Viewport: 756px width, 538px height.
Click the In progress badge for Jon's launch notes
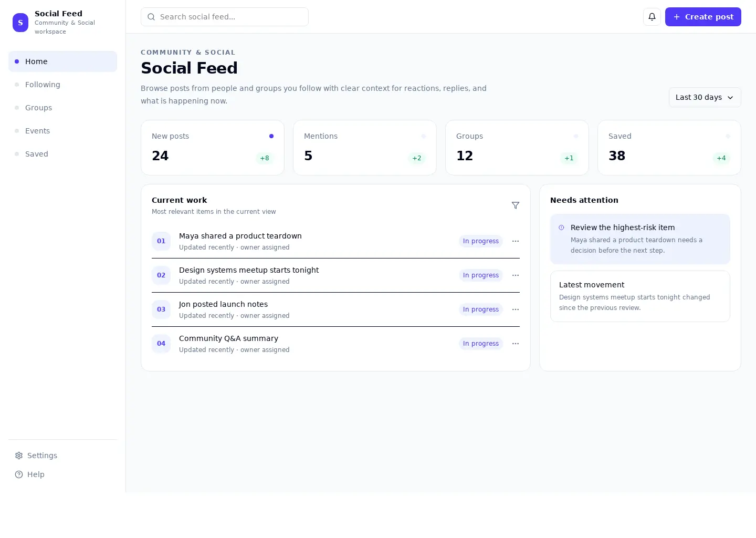pyautogui.click(x=481, y=309)
